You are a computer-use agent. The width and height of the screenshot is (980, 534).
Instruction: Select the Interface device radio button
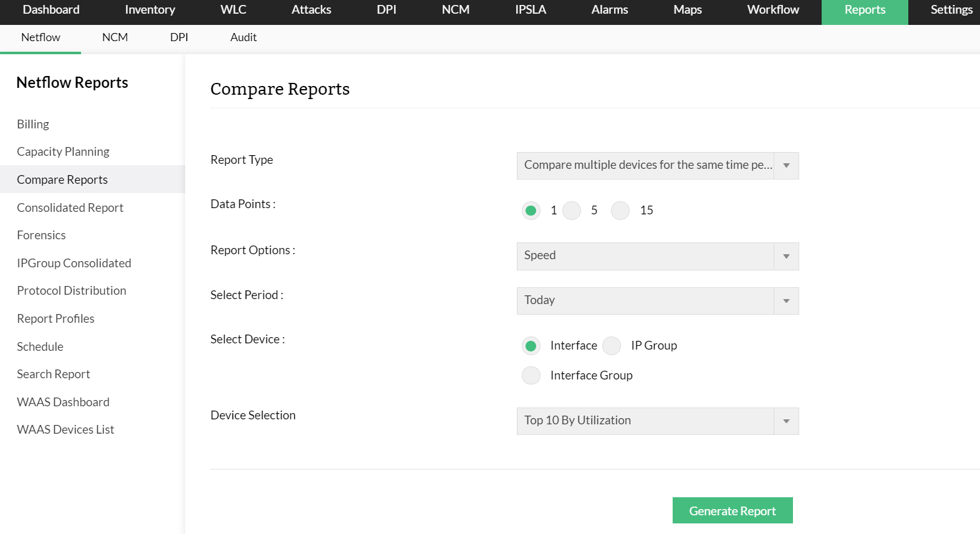(531, 346)
